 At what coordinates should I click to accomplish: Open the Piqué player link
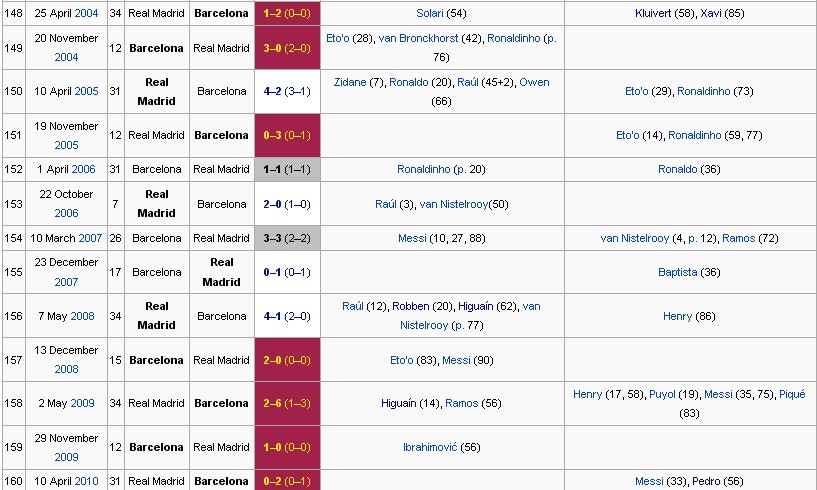[792, 394]
